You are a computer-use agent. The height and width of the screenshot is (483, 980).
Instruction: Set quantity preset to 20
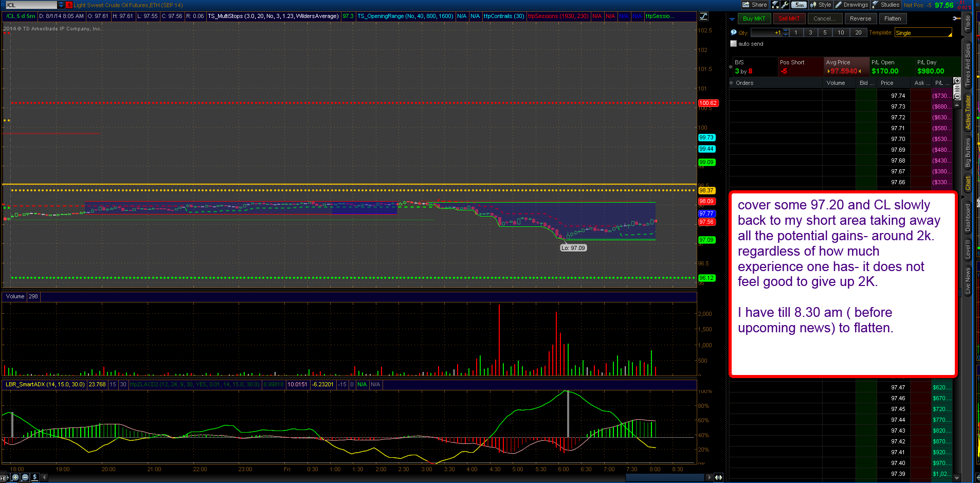point(858,32)
